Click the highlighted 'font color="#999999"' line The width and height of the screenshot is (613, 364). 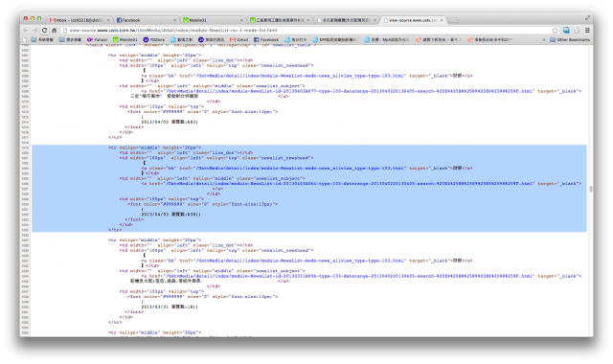click(202, 204)
